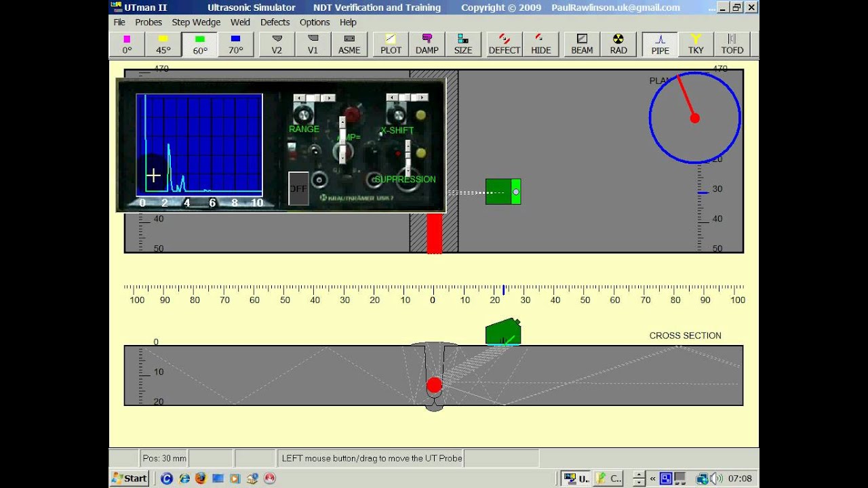Click the RANGE knob
Screen dimensions: 868x488
(303, 116)
